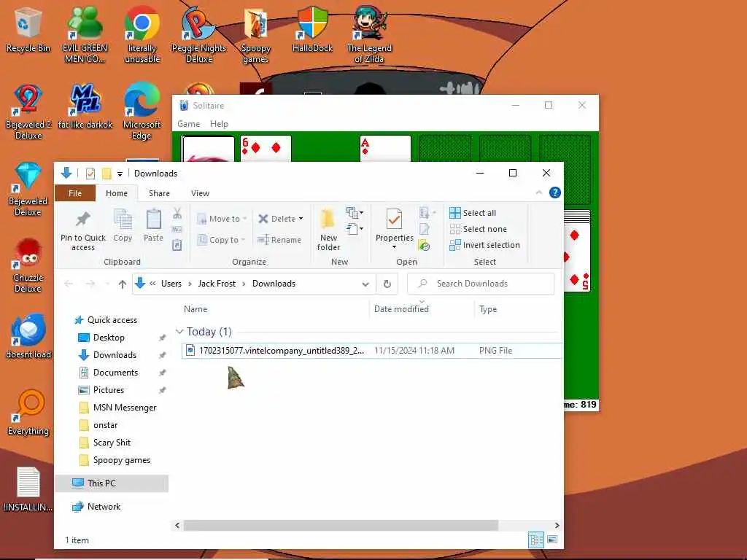Open the Spoopy games desktop icon
The width and height of the screenshot is (747, 560).
pos(256,35)
